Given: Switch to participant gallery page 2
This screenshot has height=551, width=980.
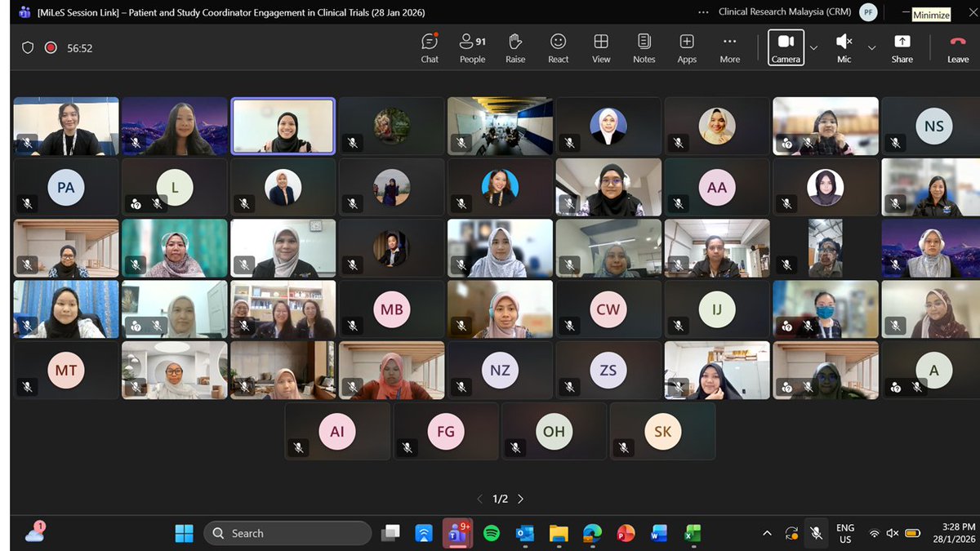Looking at the screenshot, I should 521,498.
